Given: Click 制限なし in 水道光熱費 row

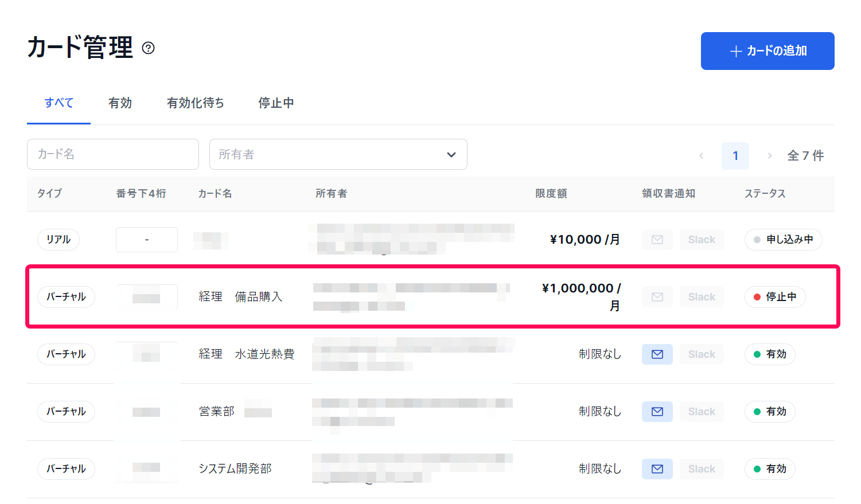Looking at the screenshot, I should coord(600,354).
